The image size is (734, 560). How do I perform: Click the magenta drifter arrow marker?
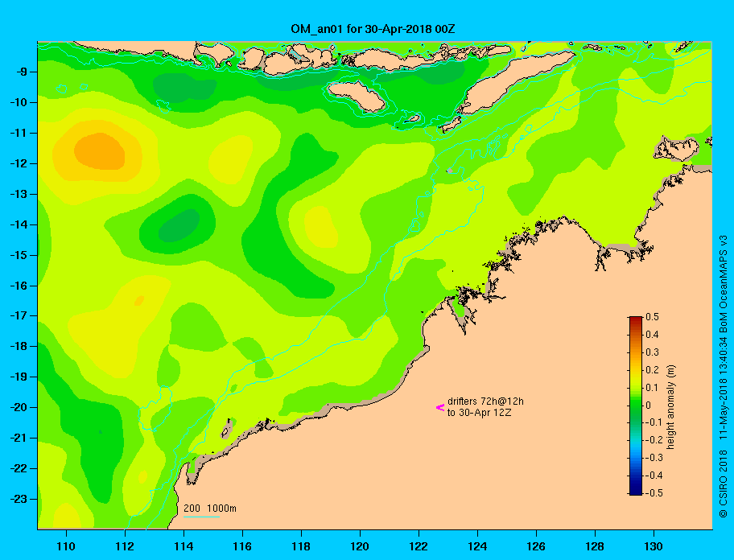click(x=440, y=407)
